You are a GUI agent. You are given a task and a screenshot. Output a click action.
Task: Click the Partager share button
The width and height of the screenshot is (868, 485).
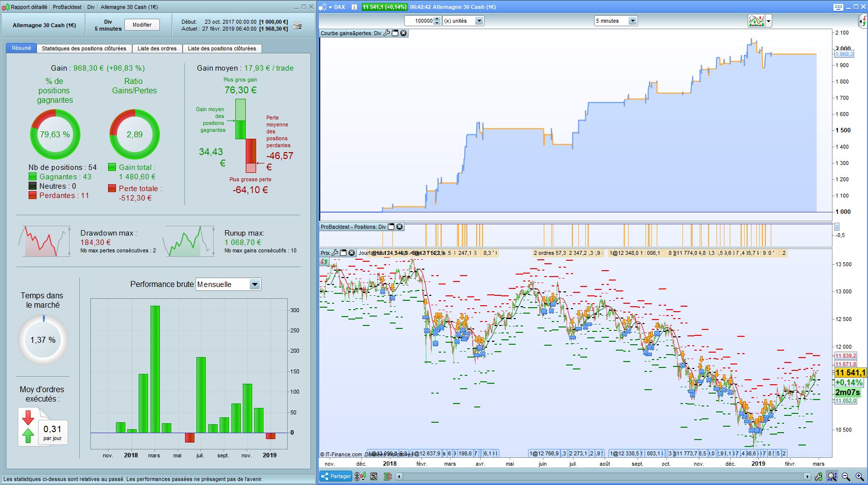coord(336,477)
